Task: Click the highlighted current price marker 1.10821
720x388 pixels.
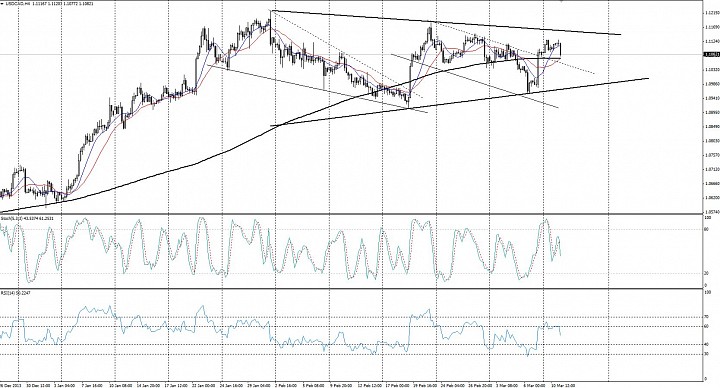Action: tap(711, 54)
